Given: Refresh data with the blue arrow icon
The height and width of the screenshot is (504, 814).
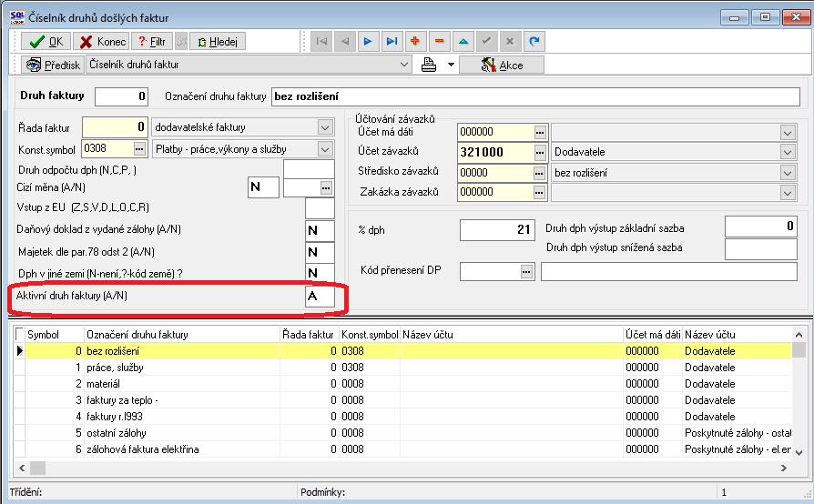Looking at the screenshot, I should tap(534, 42).
